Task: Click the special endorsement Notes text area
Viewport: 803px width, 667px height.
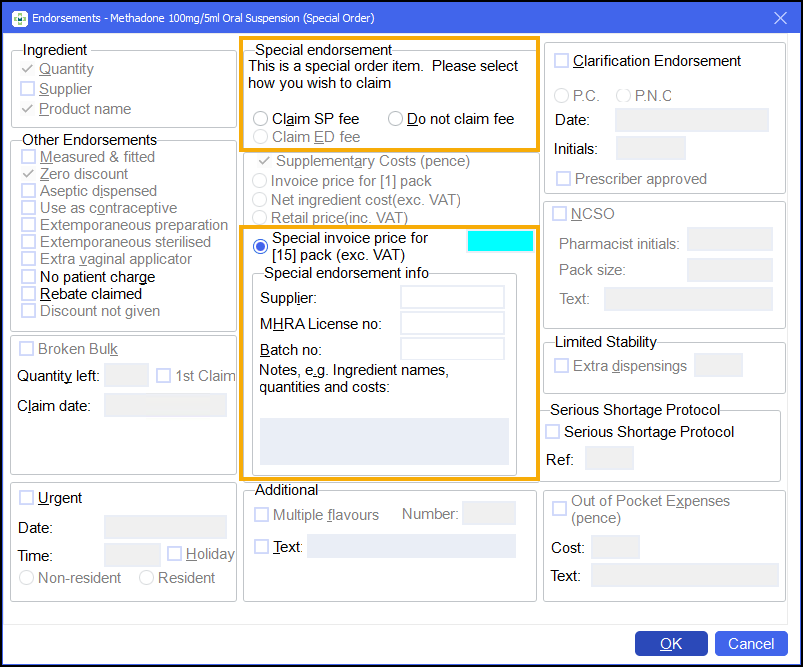Action: click(x=384, y=441)
